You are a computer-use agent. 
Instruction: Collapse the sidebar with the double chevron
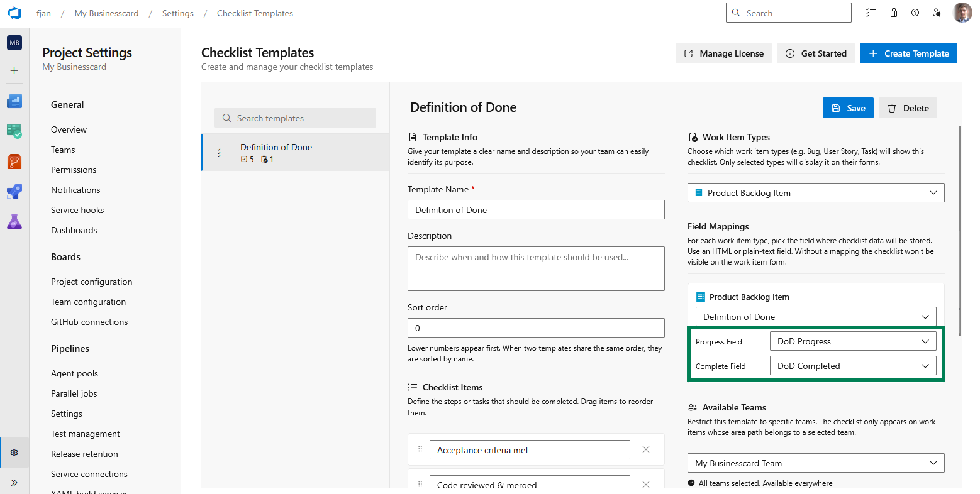[x=14, y=482]
